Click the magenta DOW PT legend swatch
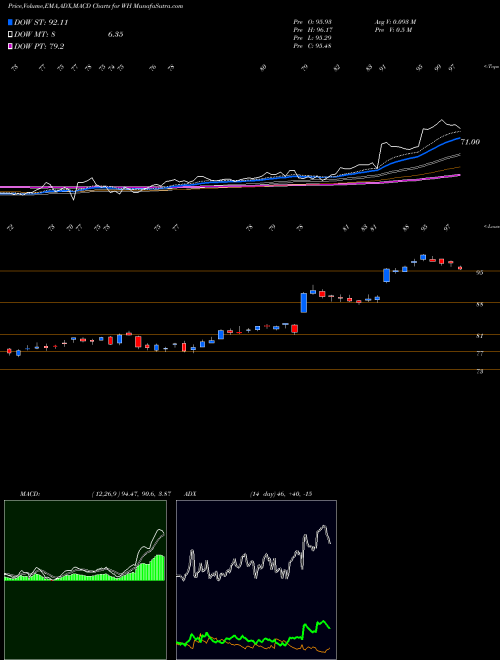 [x=10, y=46]
